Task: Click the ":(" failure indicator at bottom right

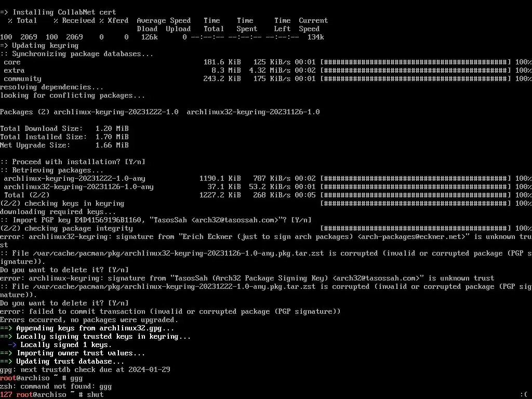Action: (x=524, y=395)
